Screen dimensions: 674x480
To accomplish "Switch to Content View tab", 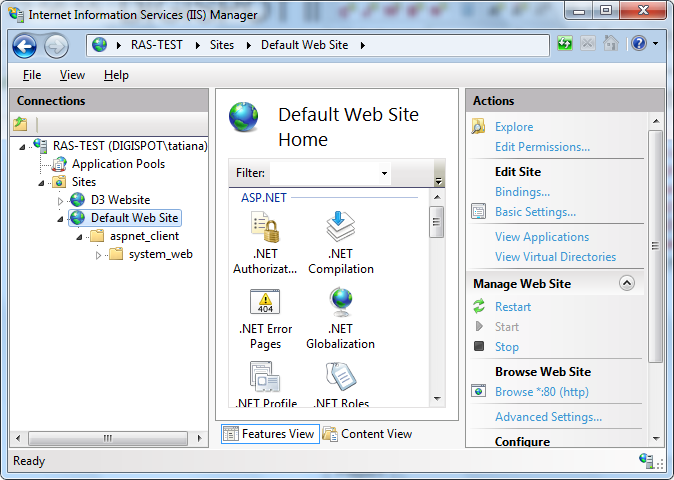I will [368, 434].
